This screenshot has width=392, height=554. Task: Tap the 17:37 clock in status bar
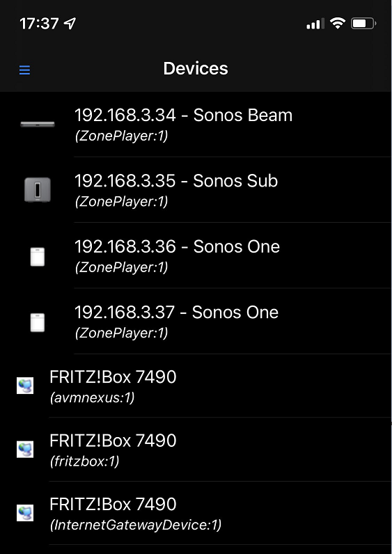pyautogui.click(x=39, y=24)
